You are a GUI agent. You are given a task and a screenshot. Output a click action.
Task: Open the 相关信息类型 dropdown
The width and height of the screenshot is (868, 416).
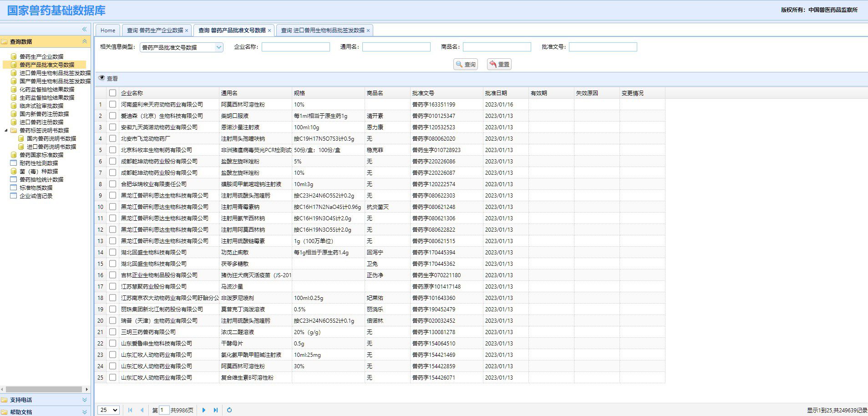point(219,47)
